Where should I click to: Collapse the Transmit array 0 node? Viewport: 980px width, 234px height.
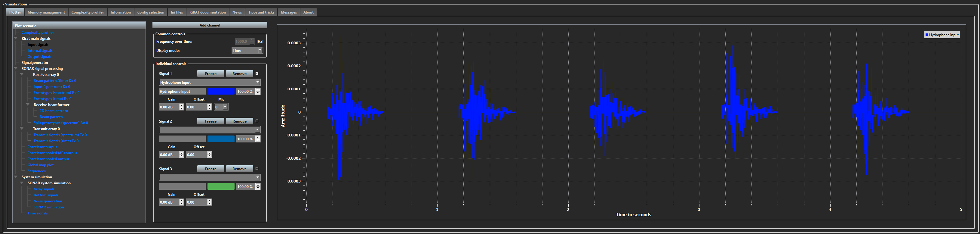(22, 129)
